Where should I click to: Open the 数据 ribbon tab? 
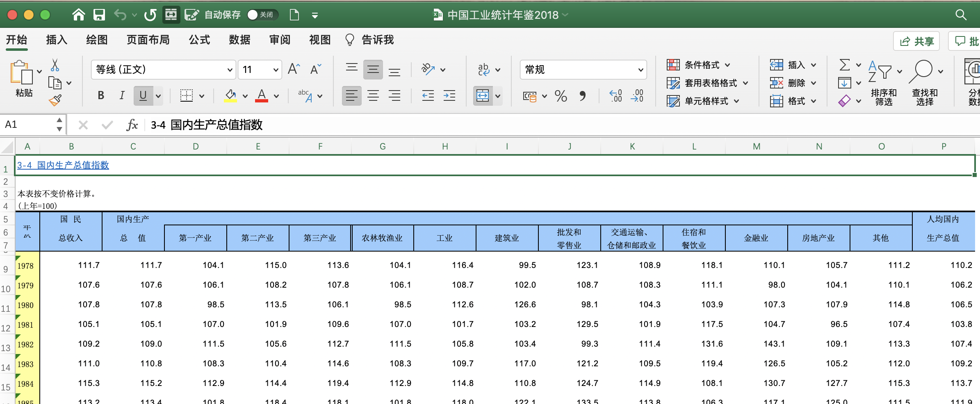[x=239, y=40]
